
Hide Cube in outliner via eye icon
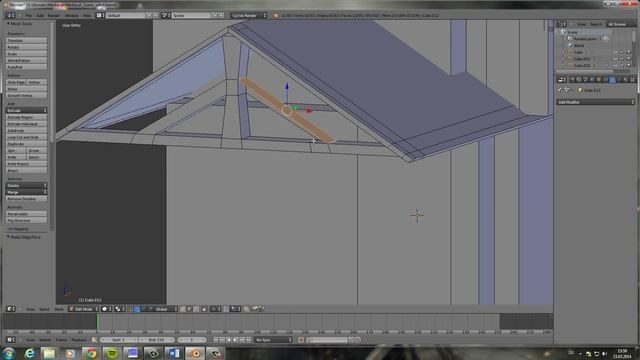pyautogui.click(x=616, y=52)
